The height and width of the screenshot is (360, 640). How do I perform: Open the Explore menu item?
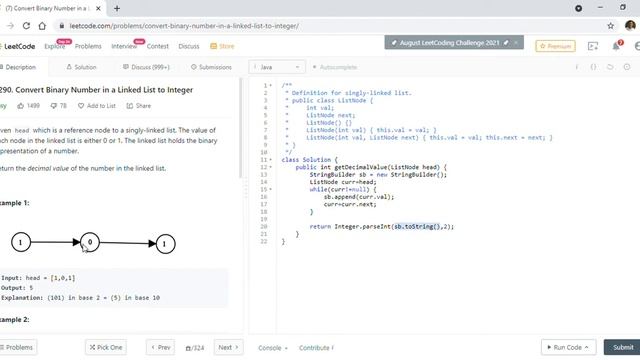(x=55, y=46)
